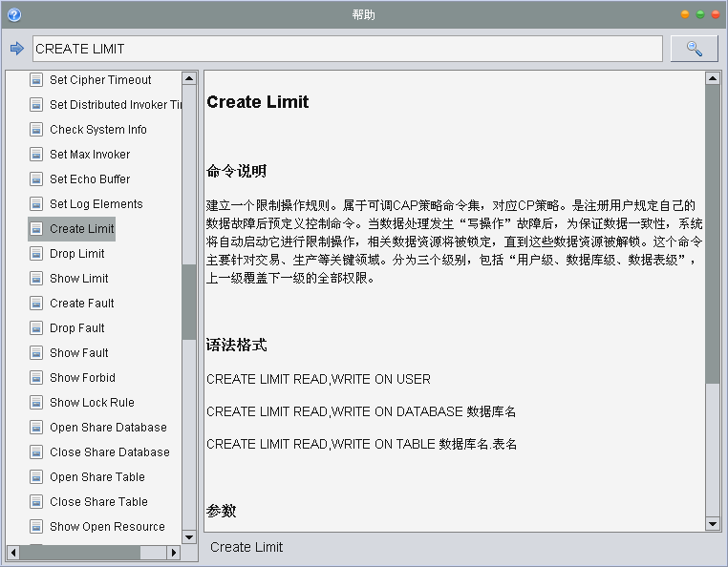
Task: Click topic list horizontal scroll-right arrow
Action: coord(174,552)
